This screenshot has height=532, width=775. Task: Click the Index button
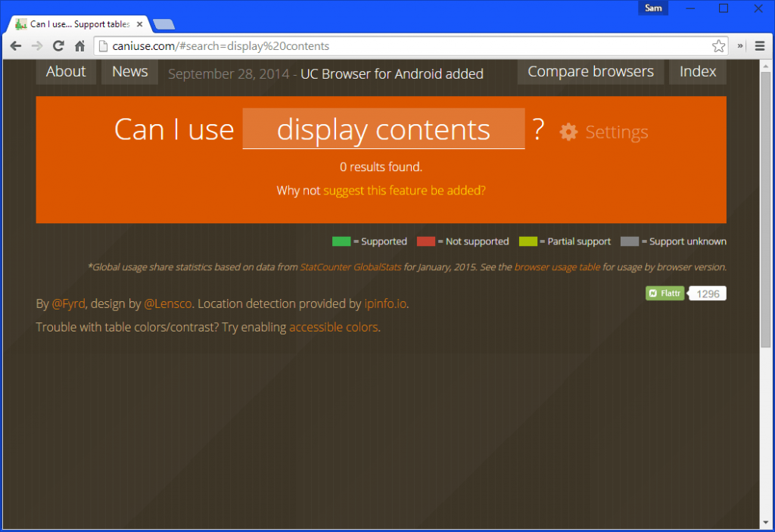[697, 71]
